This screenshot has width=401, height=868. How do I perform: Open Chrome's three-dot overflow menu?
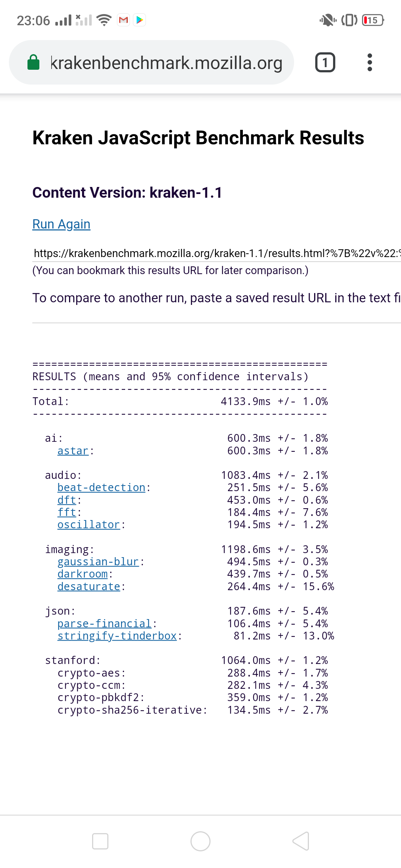click(x=369, y=62)
